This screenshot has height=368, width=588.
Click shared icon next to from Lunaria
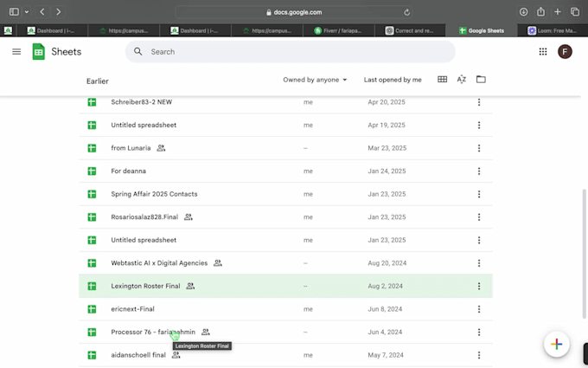coord(161,148)
